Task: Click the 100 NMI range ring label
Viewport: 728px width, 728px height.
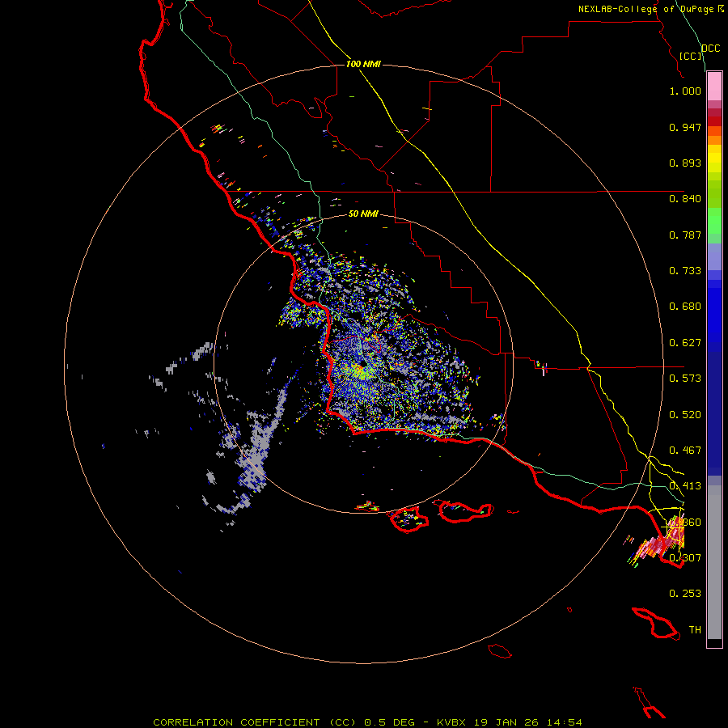Action: tap(363, 64)
